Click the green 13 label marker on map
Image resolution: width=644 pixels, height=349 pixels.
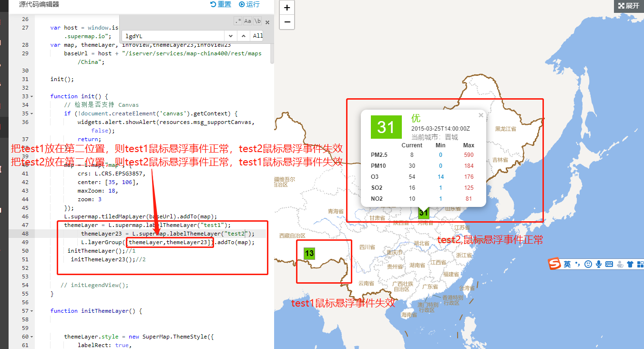click(x=309, y=253)
